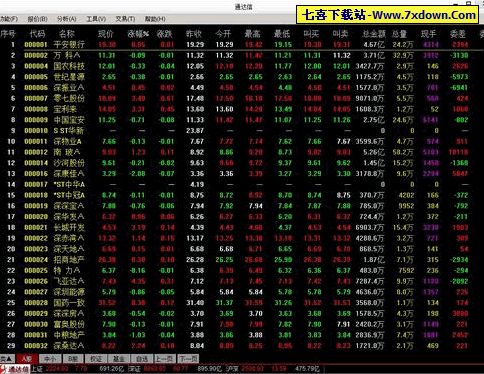Select the 平安银行 stock row
Viewport: 484px width, 374px height.
242,44
